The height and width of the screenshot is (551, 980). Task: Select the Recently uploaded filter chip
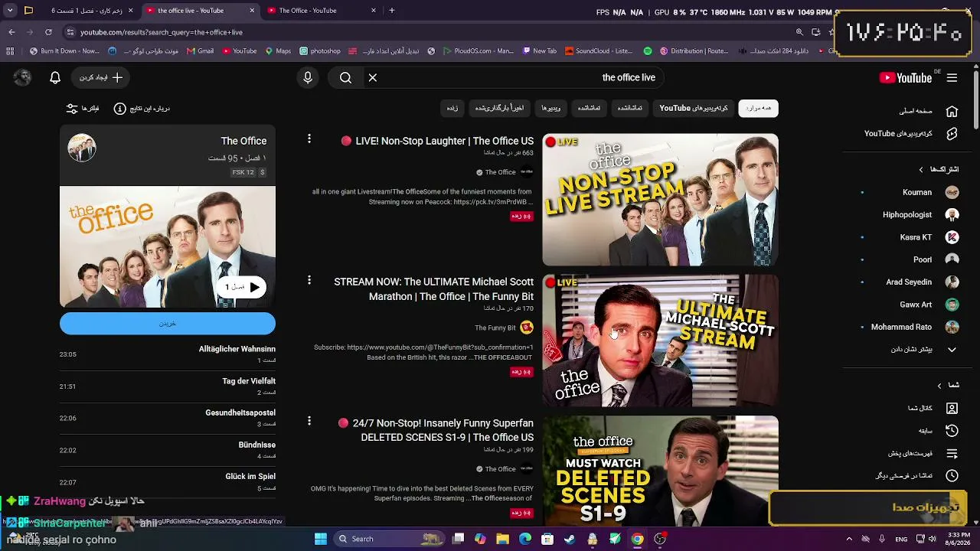pyautogui.click(x=499, y=109)
